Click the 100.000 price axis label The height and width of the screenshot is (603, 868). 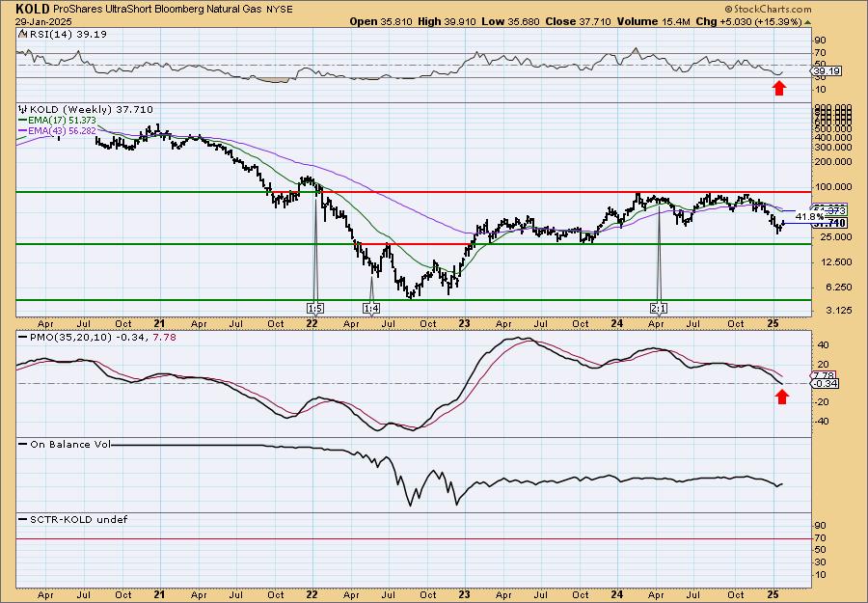(832, 188)
